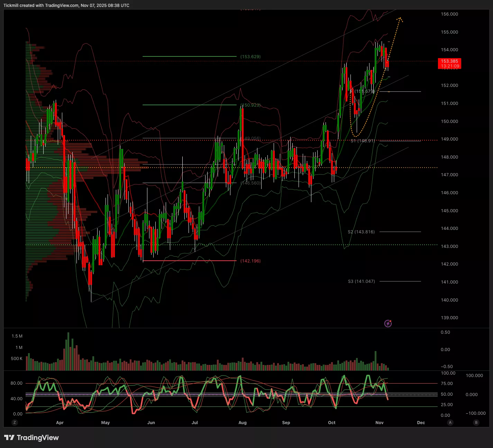Select the (146.560) gray level label
493x448 pixels.
coord(250,183)
